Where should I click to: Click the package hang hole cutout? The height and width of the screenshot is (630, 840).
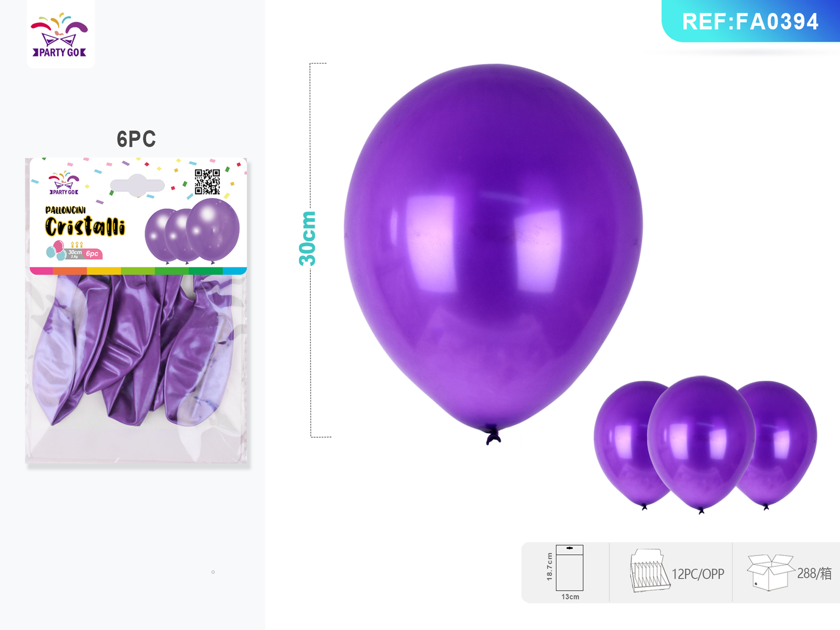click(138, 185)
